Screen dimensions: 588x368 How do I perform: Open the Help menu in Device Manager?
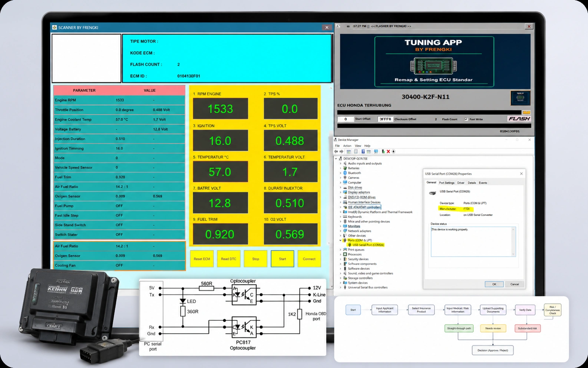click(x=367, y=146)
